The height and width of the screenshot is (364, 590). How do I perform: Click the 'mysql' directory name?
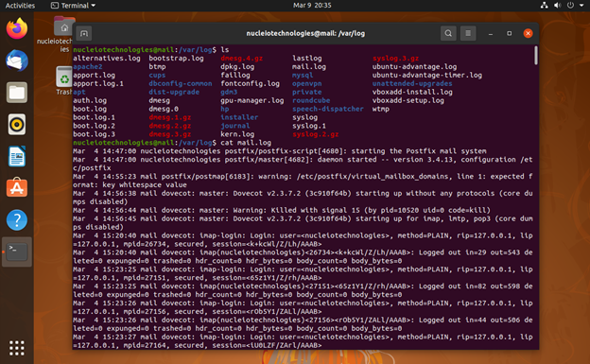pos(303,76)
